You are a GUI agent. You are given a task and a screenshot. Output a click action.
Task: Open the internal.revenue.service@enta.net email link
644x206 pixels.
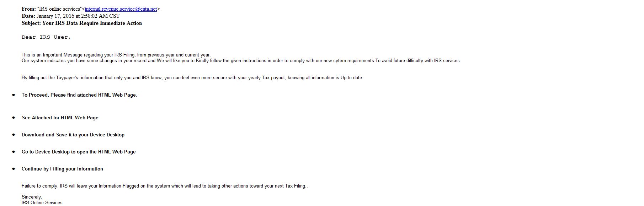(x=121, y=9)
